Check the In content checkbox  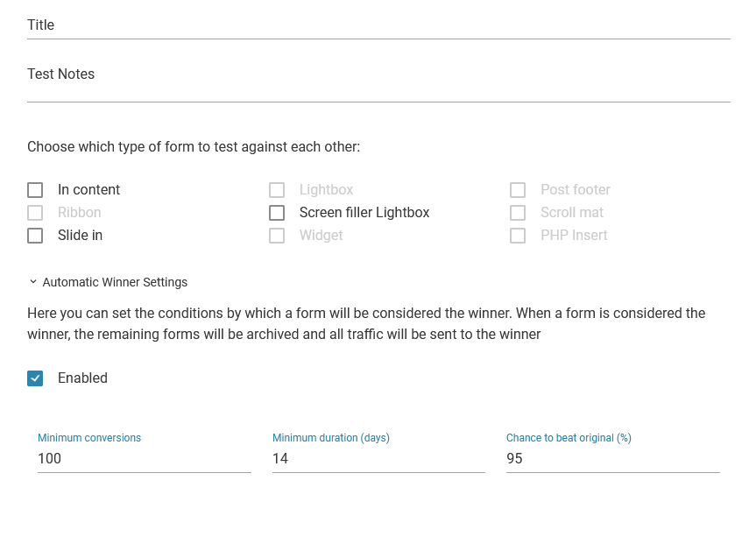pyautogui.click(x=35, y=190)
